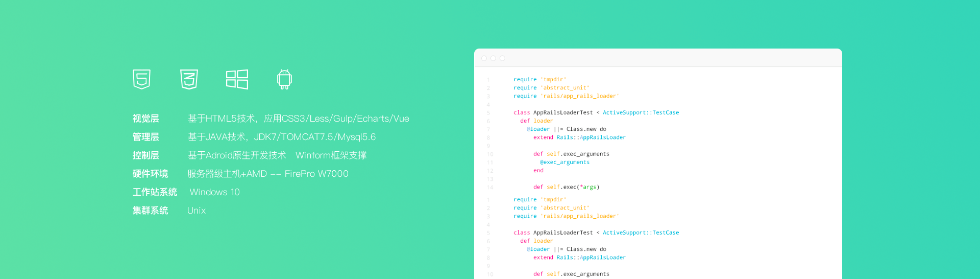Click the 硬件环境 heading
The image size is (980, 279).
tap(150, 174)
